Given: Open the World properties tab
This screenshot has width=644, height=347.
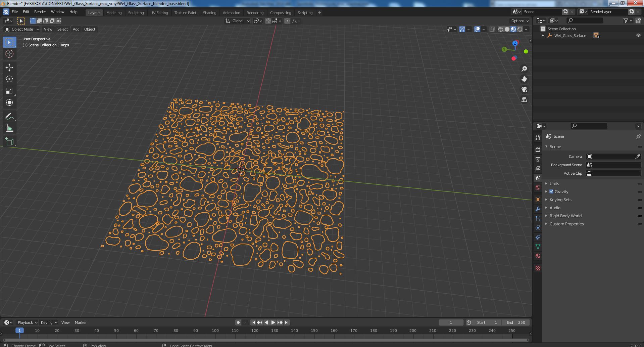Looking at the screenshot, I should tap(538, 187).
